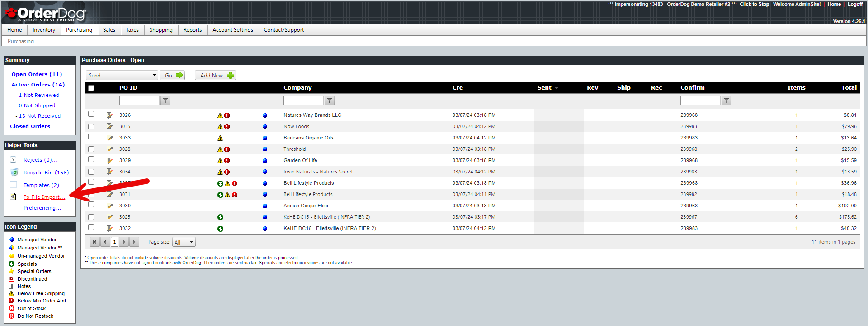Open 13 Not Received link
Viewport: 868px width, 326px height.
(x=40, y=116)
